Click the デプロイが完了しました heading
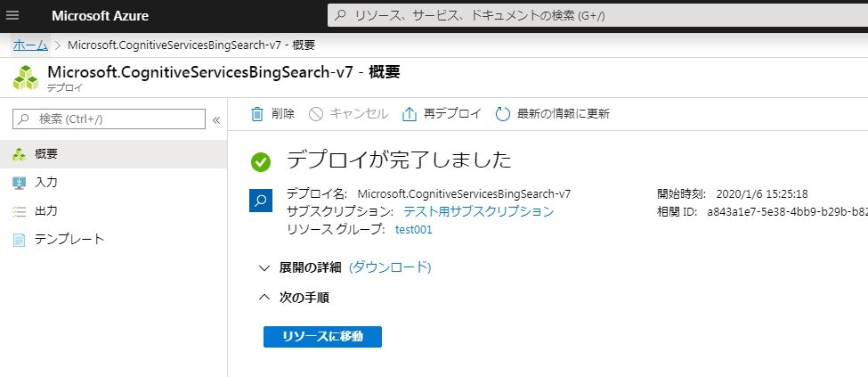The height and width of the screenshot is (377, 868). point(399,160)
